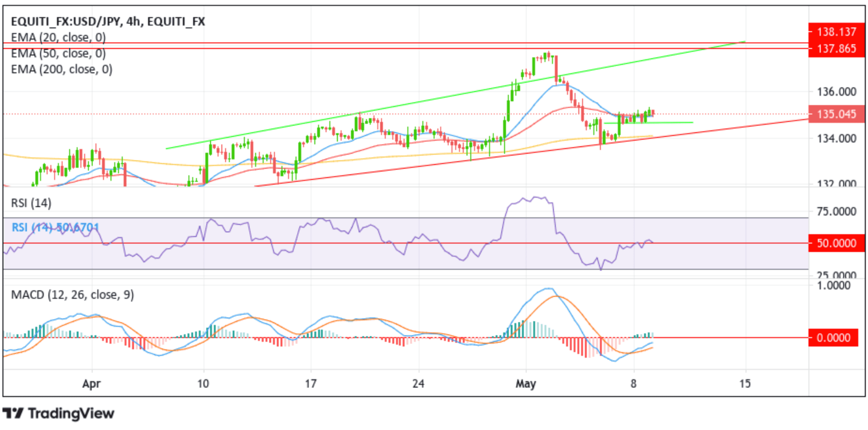Click the Apr date on time axis
This screenshot has height=430, width=868.
(91, 383)
